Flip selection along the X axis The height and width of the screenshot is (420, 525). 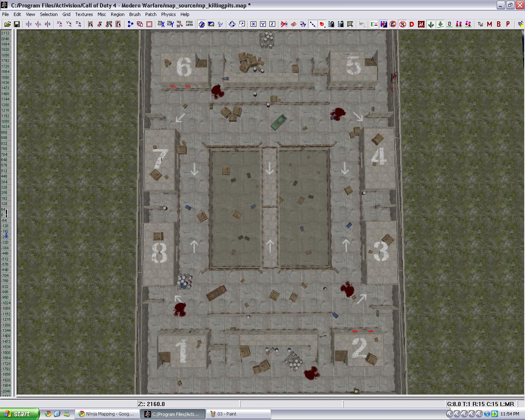29,24
